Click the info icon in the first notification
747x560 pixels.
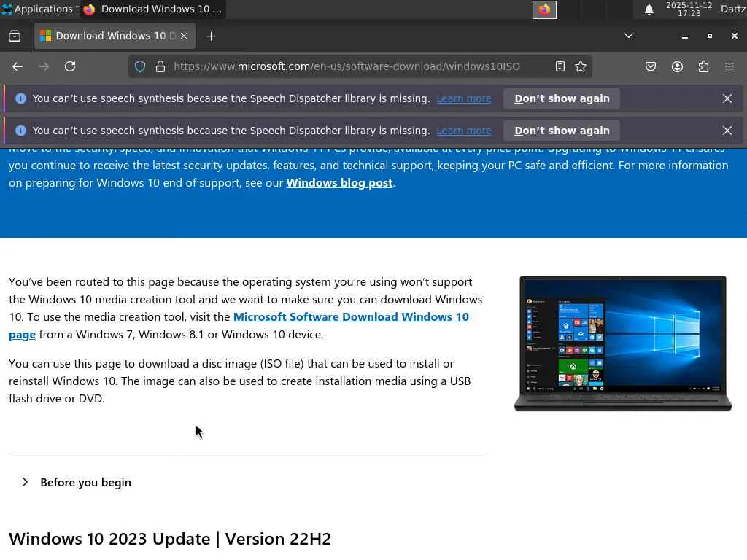(x=20, y=98)
